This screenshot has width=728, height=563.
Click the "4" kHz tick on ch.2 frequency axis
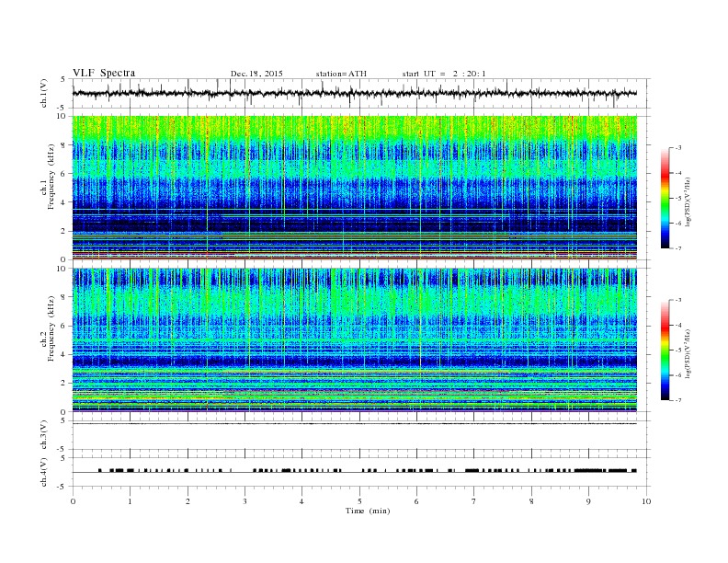tap(64, 354)
